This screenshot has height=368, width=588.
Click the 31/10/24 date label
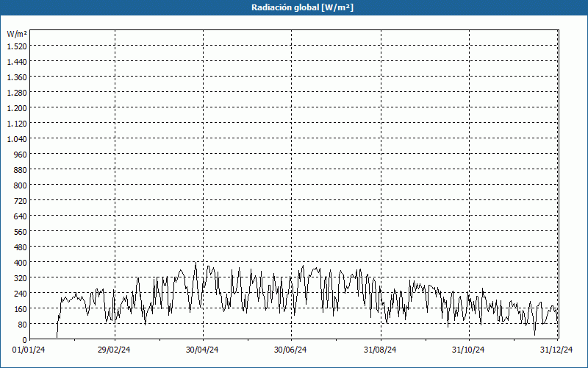coord(468,350)
